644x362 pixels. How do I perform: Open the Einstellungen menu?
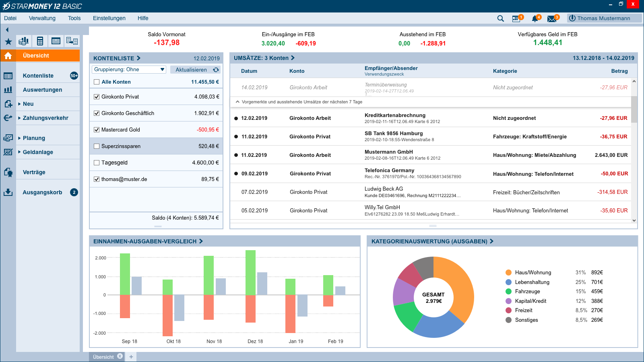(109, 18)
